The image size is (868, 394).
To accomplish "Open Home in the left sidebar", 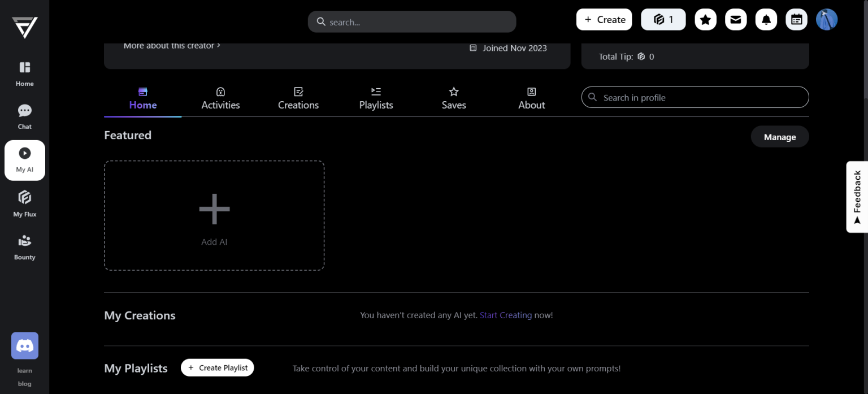I will [24, 74].
